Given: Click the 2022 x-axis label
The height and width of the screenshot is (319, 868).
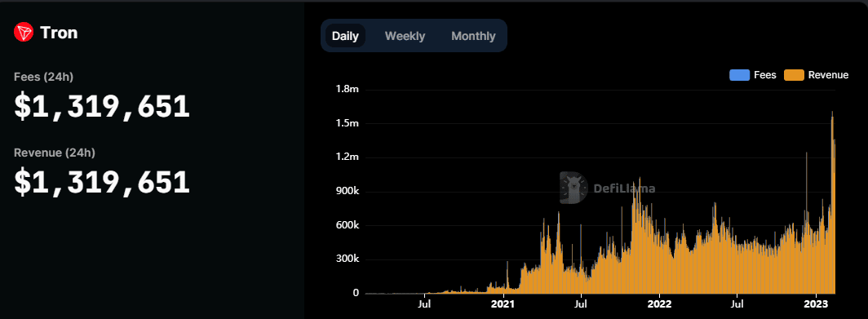Looking at the screenshot, I should click(659, 304).
